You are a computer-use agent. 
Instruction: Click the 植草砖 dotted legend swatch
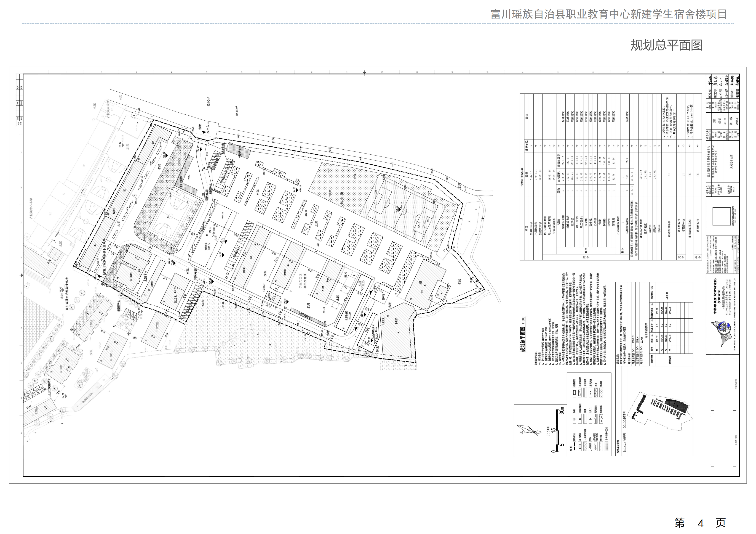[x=601, y=393]
